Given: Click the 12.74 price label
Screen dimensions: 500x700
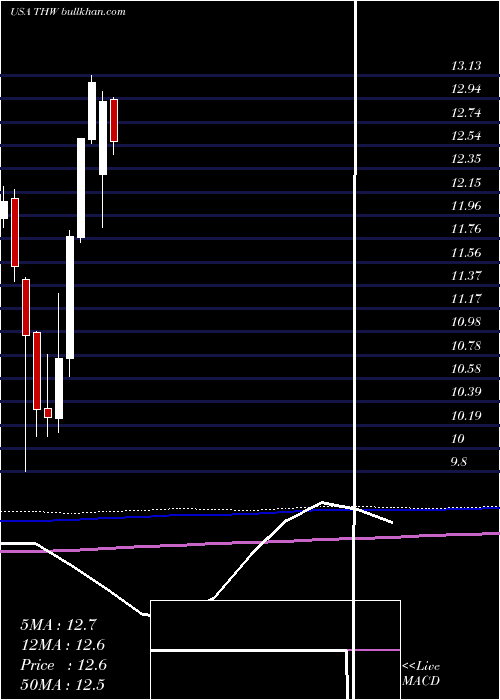Looking at the screenshot, I should 466,112.
